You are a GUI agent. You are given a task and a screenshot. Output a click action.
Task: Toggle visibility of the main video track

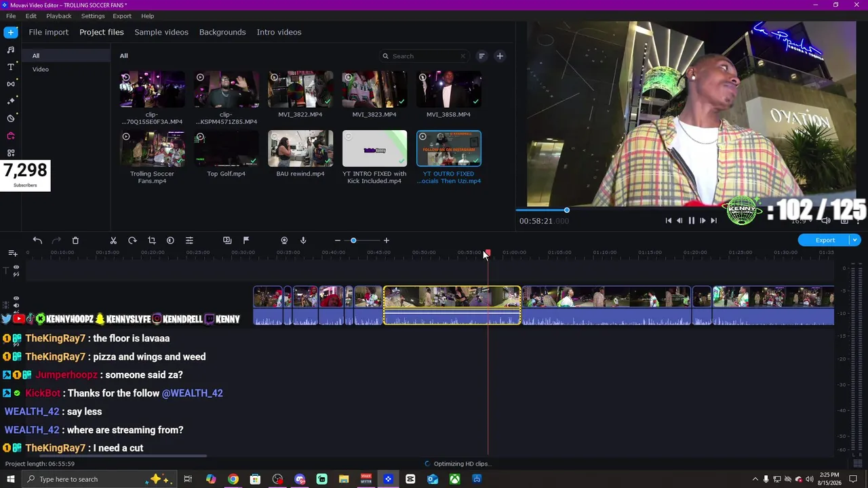(x=16, y=298)
